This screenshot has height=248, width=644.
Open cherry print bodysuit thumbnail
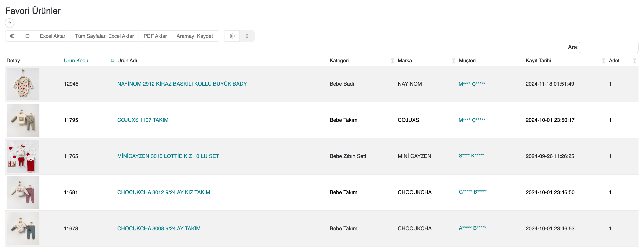tap(23, 84)
